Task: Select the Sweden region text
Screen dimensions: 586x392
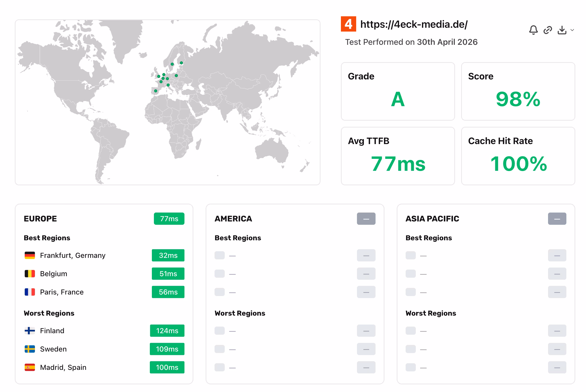Action: [53, 349]
